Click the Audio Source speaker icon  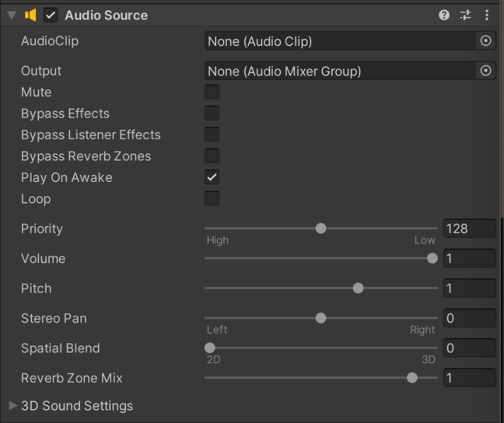[x=30, y=15]
